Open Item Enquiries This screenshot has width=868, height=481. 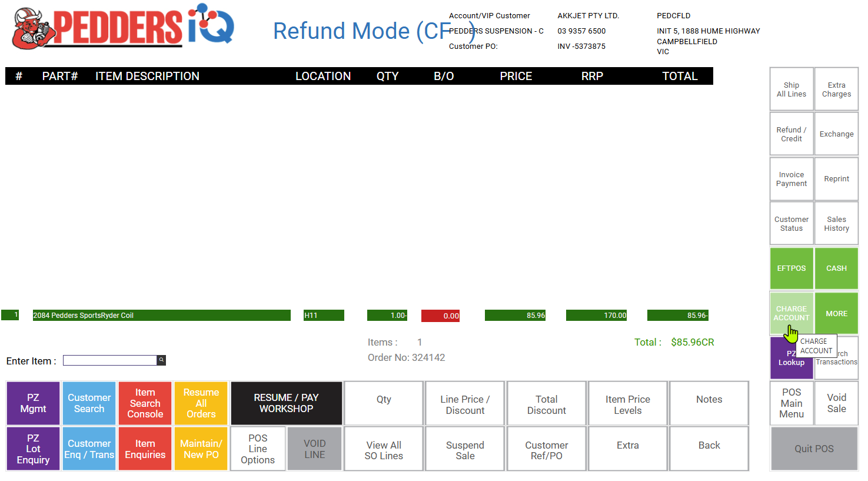click(145, 449)
